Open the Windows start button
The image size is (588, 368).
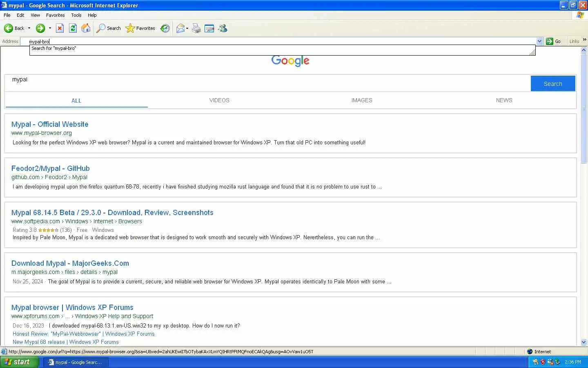click(19, 362)
